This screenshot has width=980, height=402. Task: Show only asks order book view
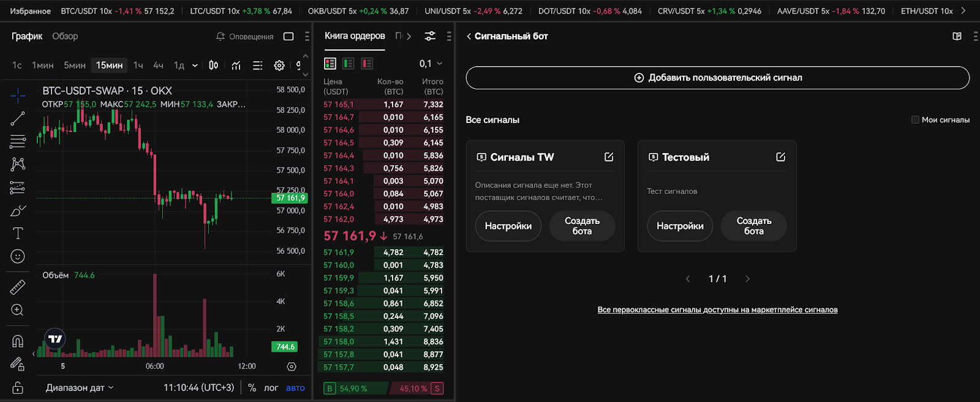coord(367,64)
